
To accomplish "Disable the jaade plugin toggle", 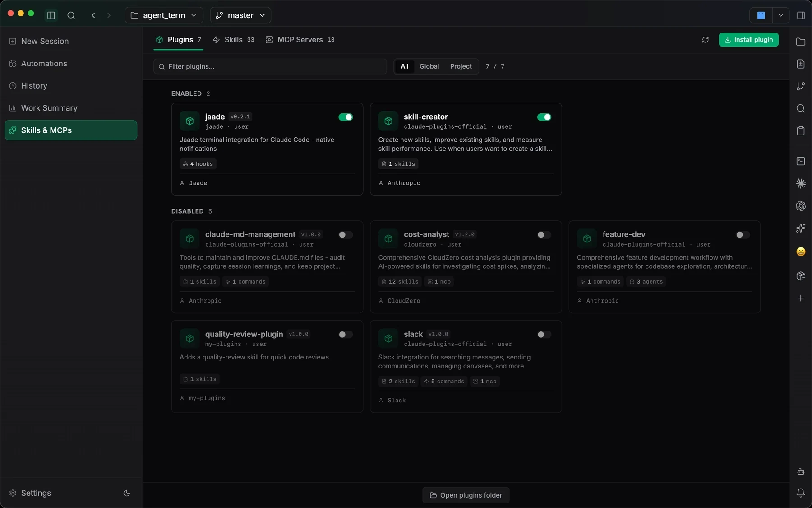I will [x=346, y=117].
